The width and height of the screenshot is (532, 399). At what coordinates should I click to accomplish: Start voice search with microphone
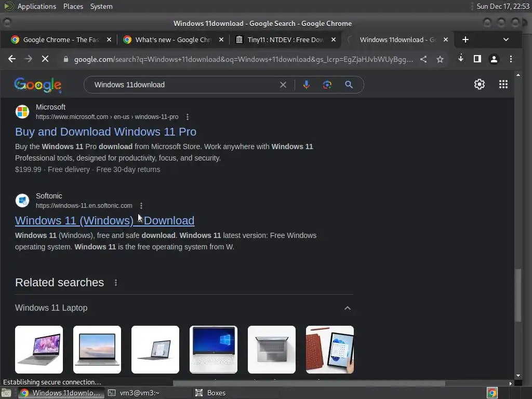pos(307,85)
